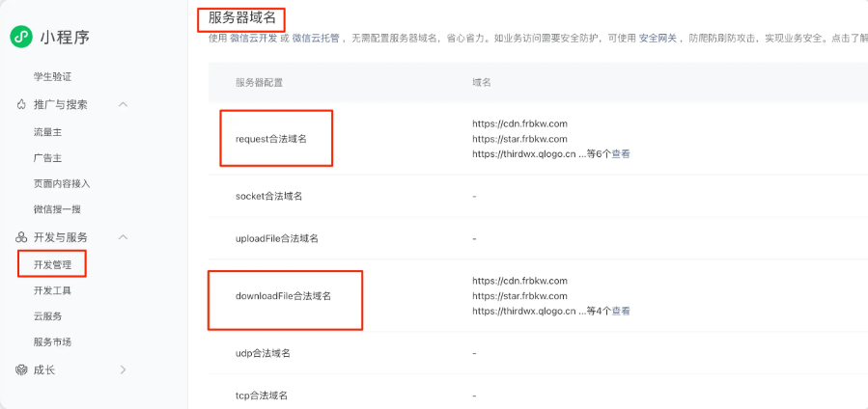Click the 服务器域名 heading
The height and width of the screenshot is (409, 868).
point(242,17)
